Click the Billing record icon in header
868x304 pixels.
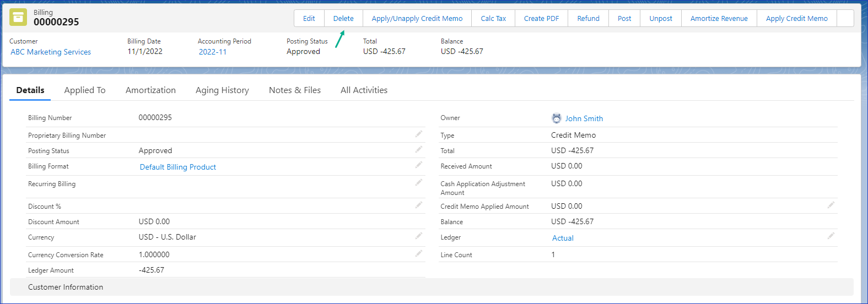pyautogui.click(x=18, y=17)
